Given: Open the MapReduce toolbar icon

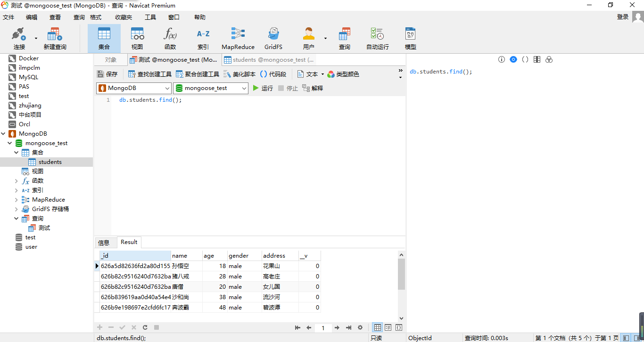Looking at the screenshot, I should (238, 39).
